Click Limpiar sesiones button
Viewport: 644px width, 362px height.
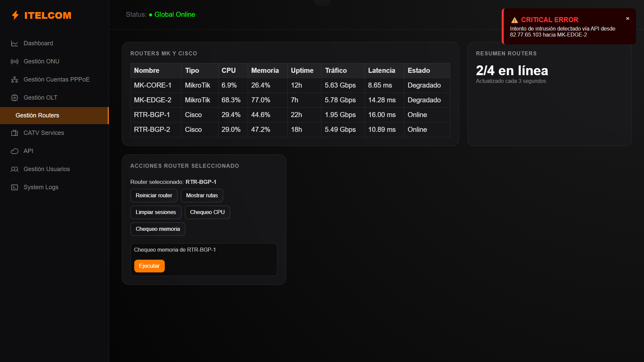[156, 212]
